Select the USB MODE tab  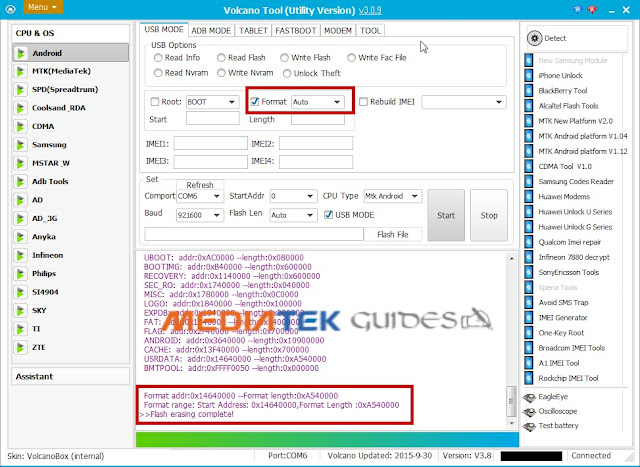164,29
